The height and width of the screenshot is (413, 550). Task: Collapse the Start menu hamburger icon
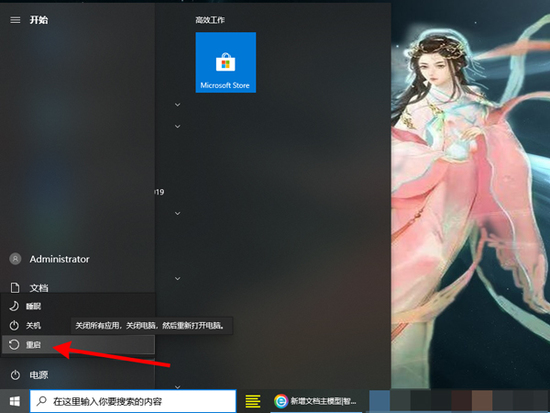[x=15, y=20]
